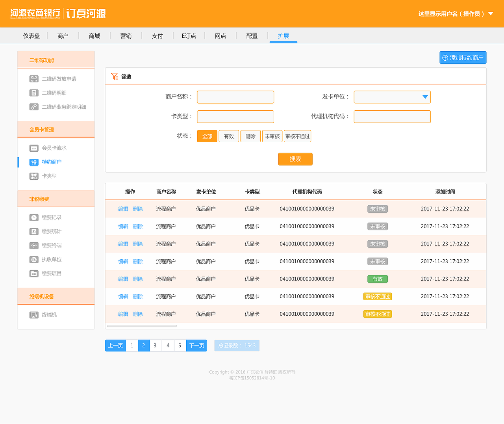Click the 添加特约商户 button
Screen dimensions: 504x424
[x=463, y=58]
